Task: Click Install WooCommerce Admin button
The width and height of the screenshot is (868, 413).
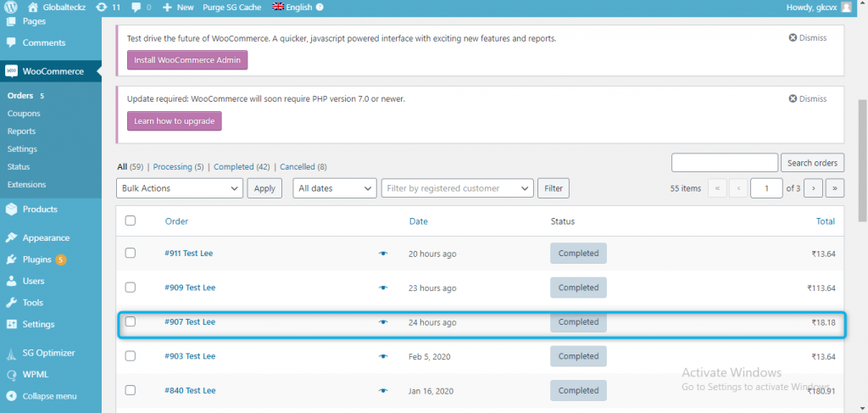Action: tap(187, 60)
